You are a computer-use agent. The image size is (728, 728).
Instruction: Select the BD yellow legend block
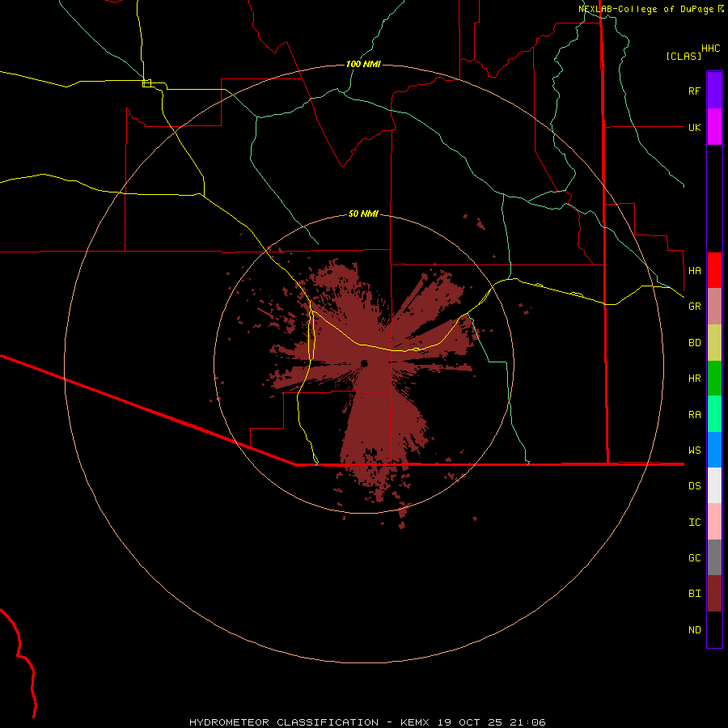click(714, 343)
